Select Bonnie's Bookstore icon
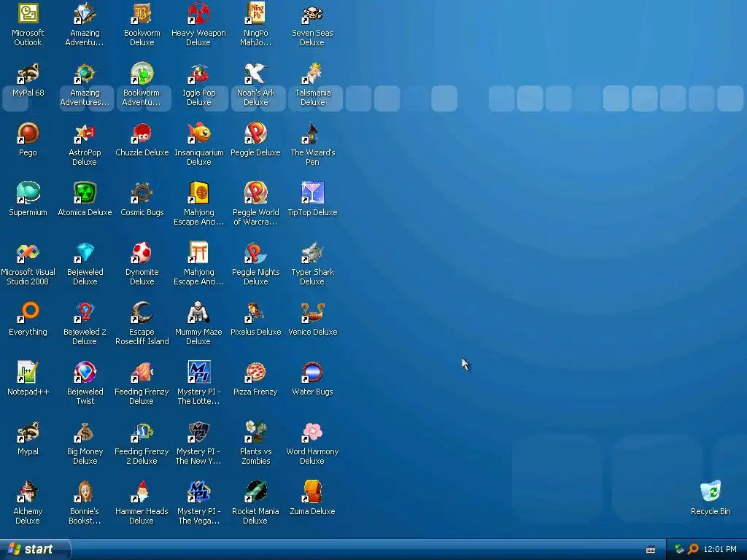This screenshot has width=747, height=560. (x=85, y=492)
